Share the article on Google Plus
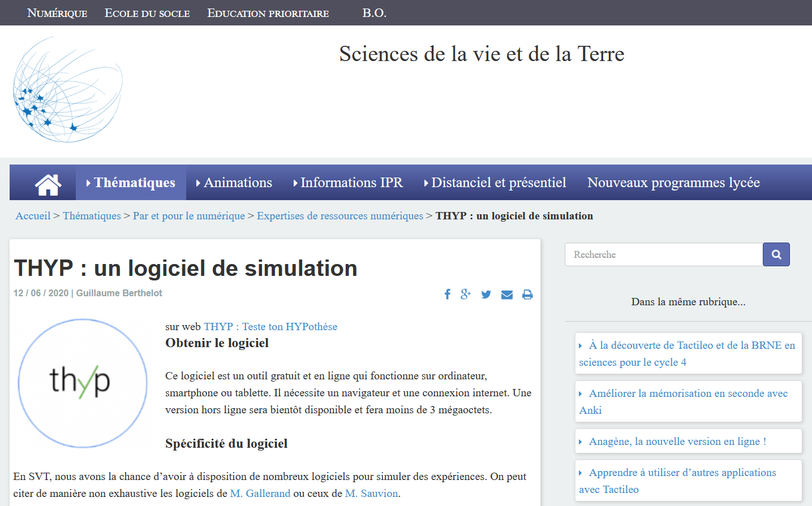 point(466,295)
